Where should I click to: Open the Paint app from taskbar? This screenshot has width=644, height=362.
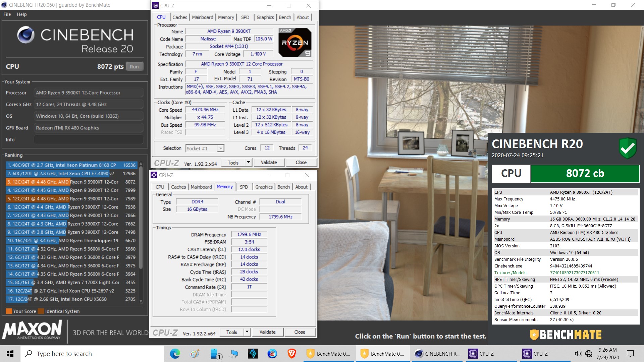[x=194, y=354]
